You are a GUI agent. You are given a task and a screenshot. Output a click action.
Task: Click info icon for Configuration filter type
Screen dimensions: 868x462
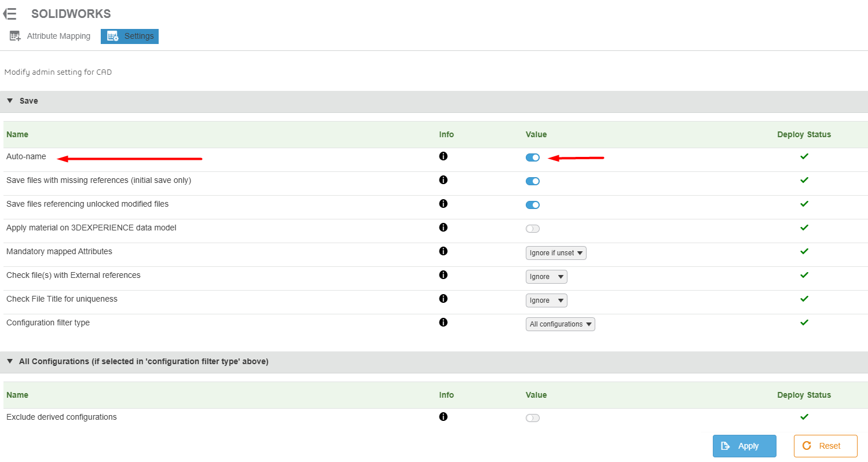(444, 322)
